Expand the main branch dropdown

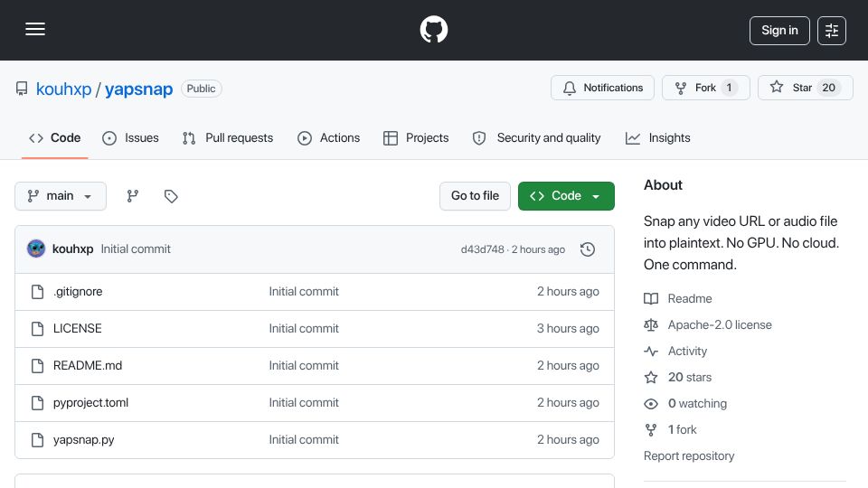61,196
